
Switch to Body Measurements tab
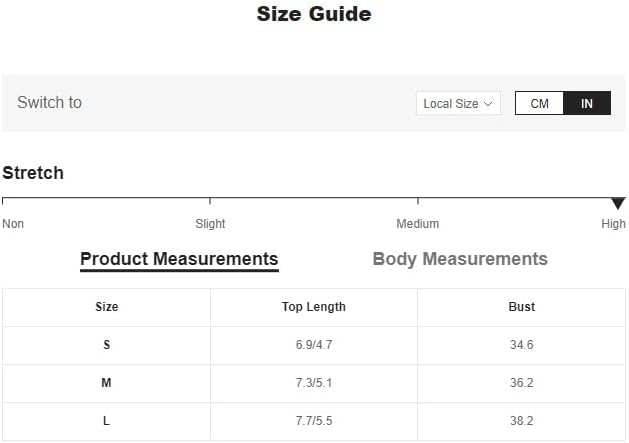click(460, 259)
